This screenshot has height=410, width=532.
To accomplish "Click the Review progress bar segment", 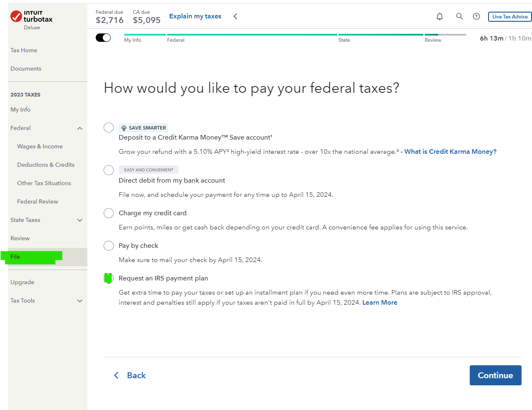I will point(445,35).
